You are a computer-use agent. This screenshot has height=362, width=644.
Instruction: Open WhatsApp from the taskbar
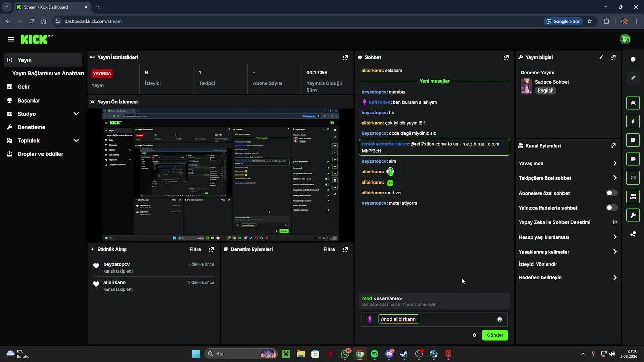pos(345,354)
